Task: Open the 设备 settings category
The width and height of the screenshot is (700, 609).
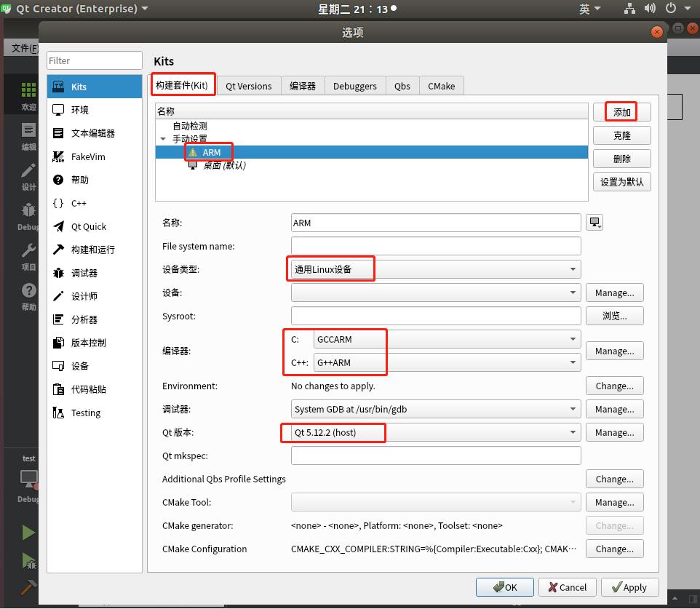Action: tap(94, 366)
